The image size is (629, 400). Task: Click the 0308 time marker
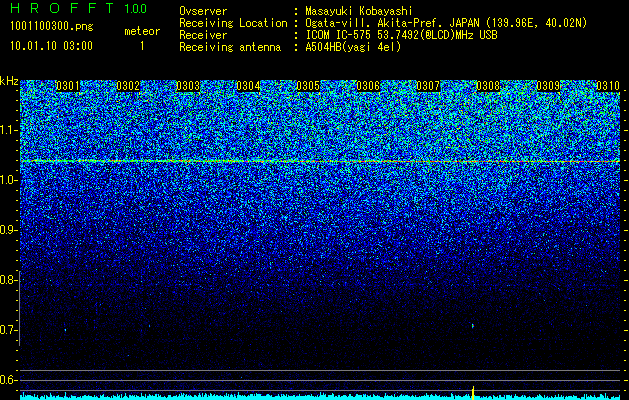pos(488,86)
